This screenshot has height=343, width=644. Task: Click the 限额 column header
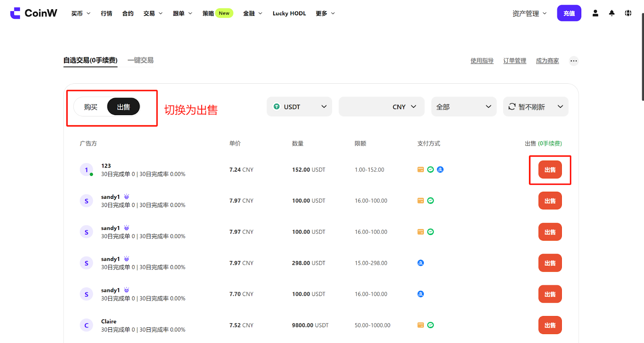tap(360, 143)
